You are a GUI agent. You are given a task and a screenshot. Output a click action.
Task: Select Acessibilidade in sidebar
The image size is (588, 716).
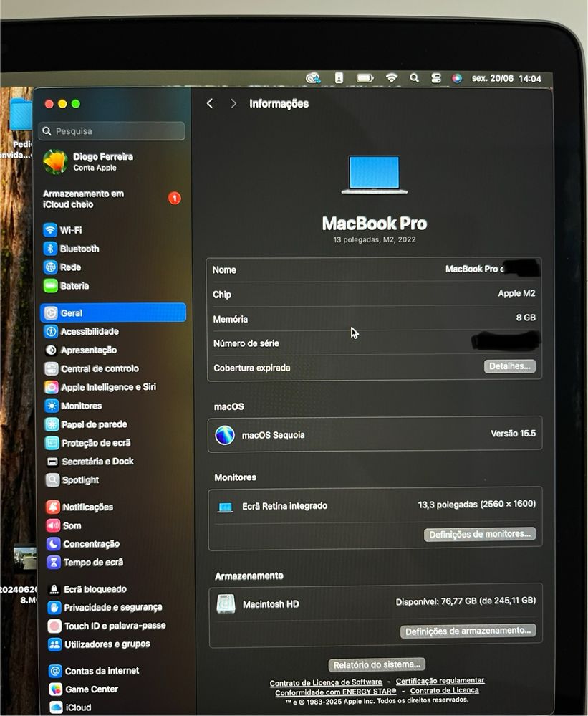coord(82,332)
